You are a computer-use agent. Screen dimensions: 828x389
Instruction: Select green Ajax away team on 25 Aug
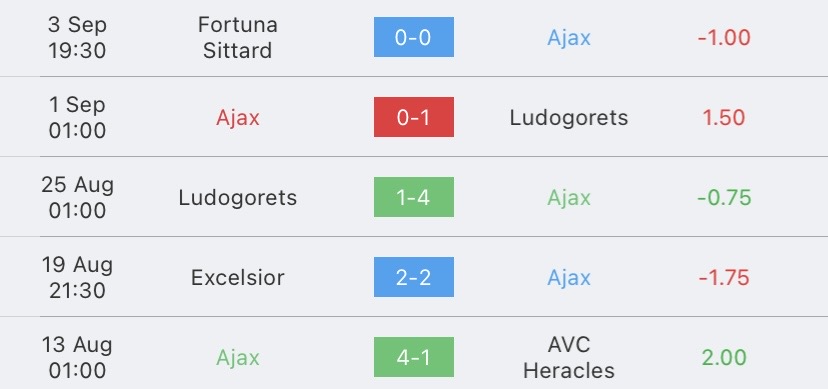569,198
